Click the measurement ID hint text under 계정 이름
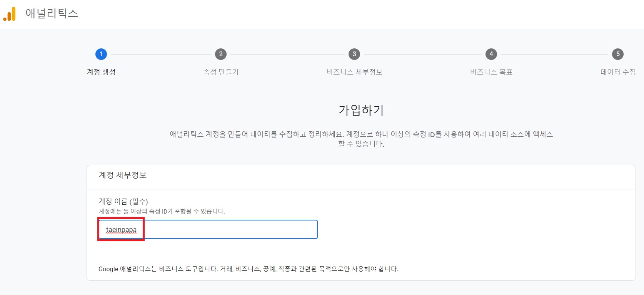 coord(162,211)
